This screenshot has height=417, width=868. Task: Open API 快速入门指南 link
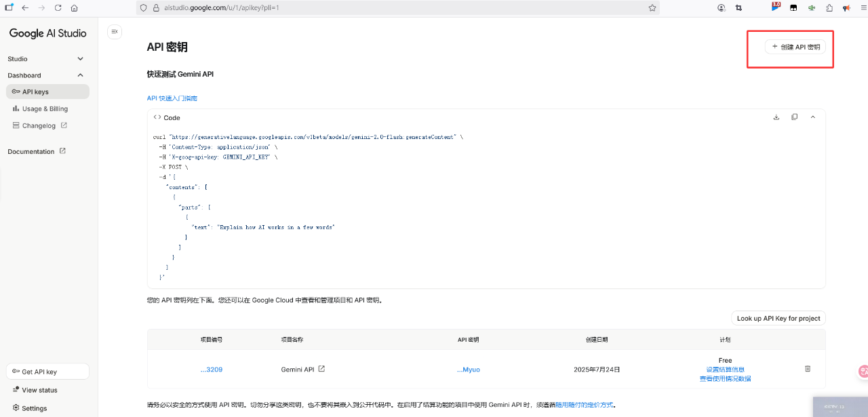click(172, 98)
